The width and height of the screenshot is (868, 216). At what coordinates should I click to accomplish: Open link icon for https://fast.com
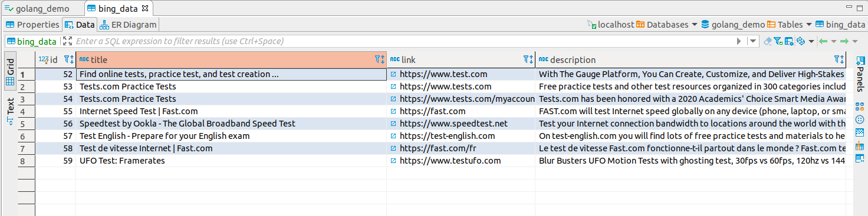393,111
